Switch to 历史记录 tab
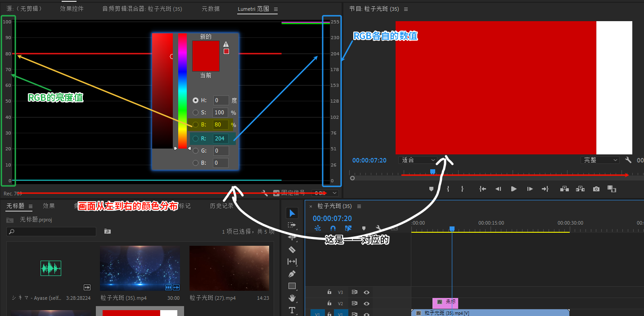This screenshot has width=644, height=316. tap(221, 206)
